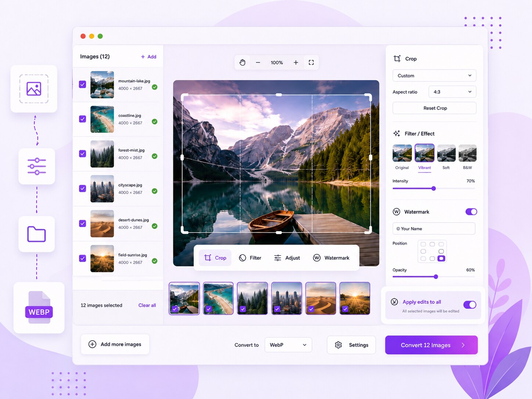Set watermark position to middle-right
Screen dimensions: 532x399
(441, 251)
